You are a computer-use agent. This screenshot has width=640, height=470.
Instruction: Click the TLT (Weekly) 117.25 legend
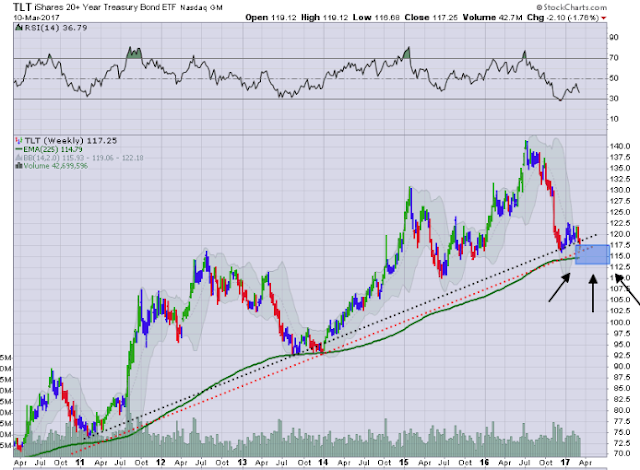click(71, 141)
